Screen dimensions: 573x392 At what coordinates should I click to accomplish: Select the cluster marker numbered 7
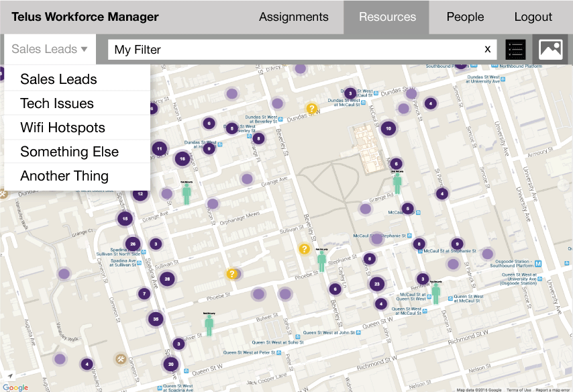(144, 293)
